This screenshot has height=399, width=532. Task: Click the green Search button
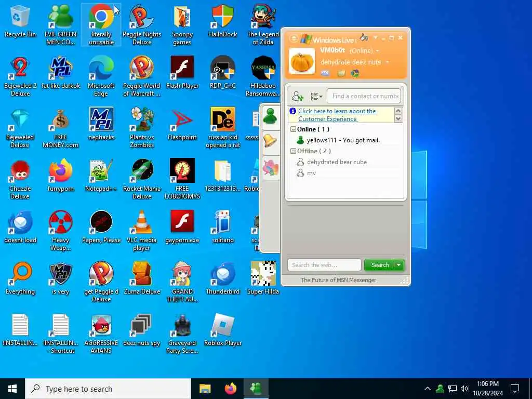pyautogui.click(x=379, y=265)
